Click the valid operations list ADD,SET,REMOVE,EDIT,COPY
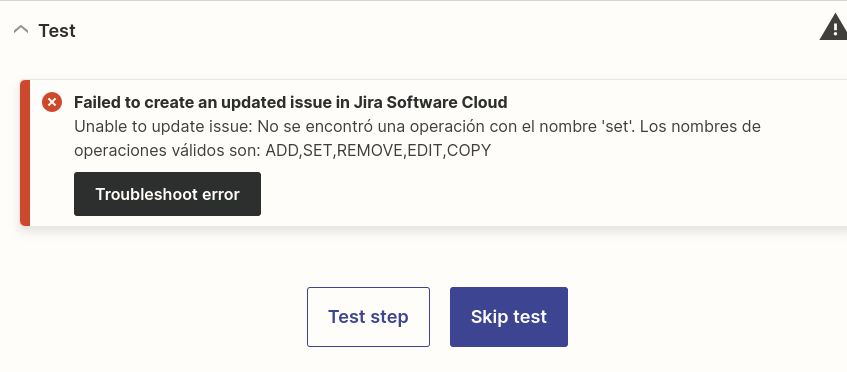The height and width of the screenshot is (372, 847). [378, 151]
